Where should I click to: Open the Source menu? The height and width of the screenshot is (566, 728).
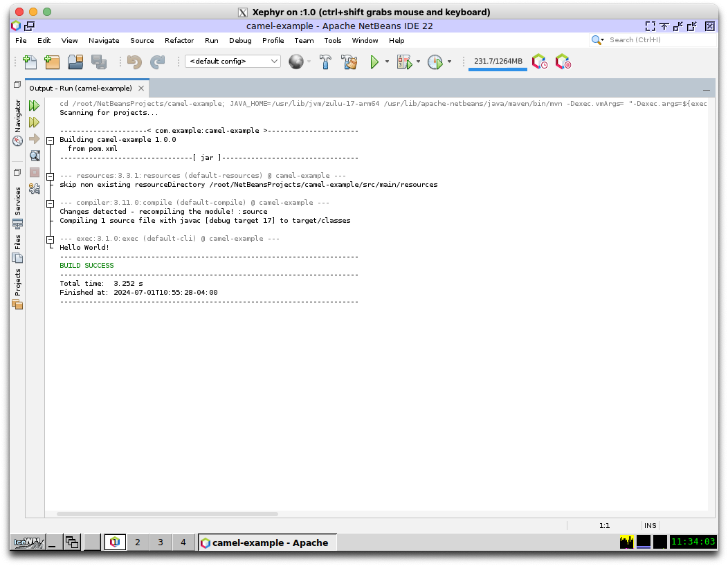(x=142, y=40)
